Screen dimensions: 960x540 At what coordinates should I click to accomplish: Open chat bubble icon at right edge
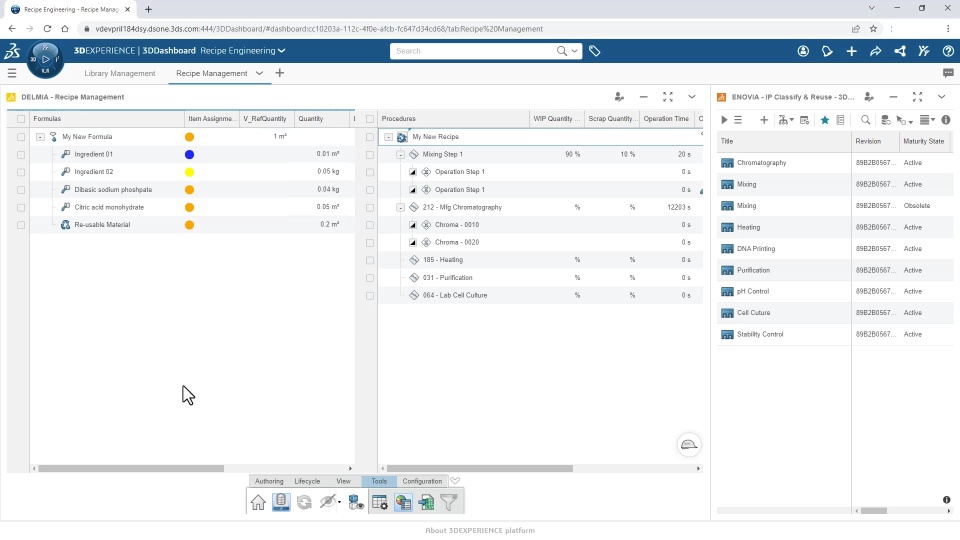(948, 73)
